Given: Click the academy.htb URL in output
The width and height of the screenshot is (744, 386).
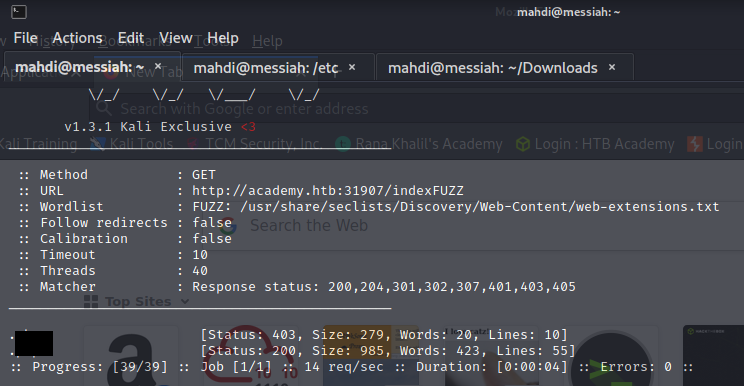Looking at the screenshot, I should [327, 191].
